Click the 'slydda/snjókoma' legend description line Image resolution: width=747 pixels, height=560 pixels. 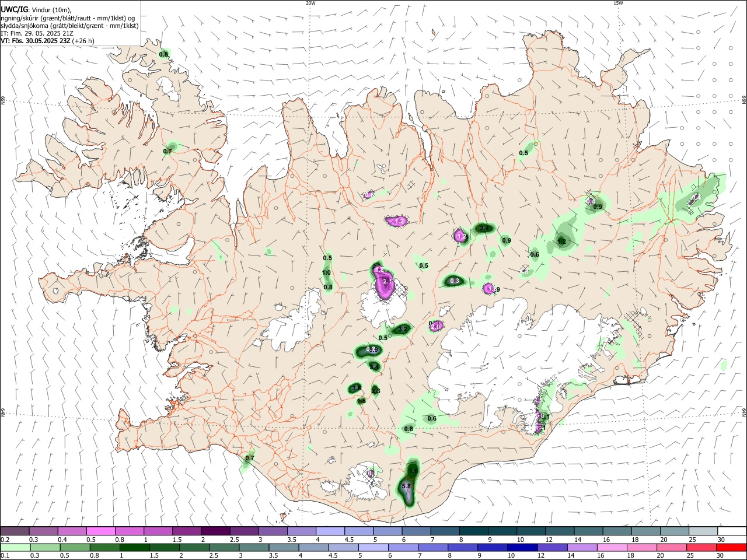pos(69,26)
